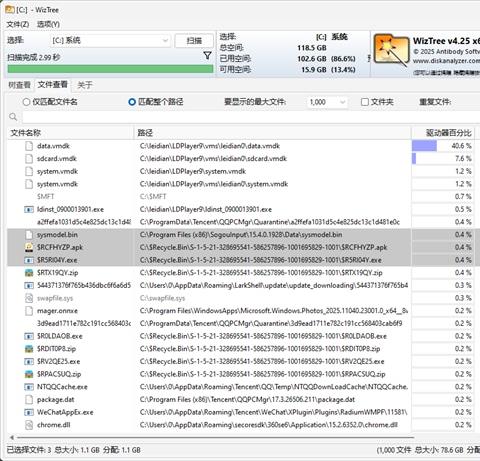Open the max files 1,000 dropdown
The width and height of the screenshot is (480, 461).
click(327, 102)
